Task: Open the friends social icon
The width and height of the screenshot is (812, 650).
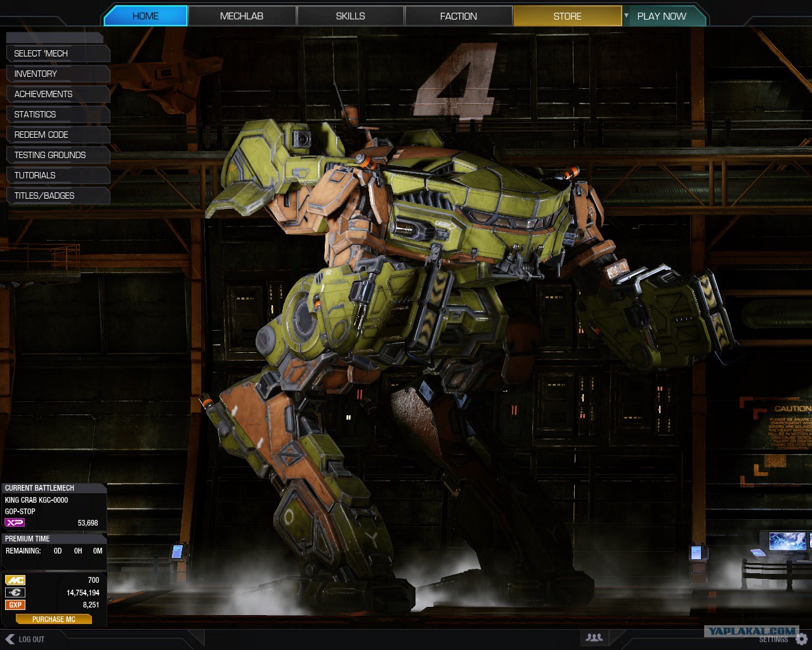Action: click(x=594, y=637)
